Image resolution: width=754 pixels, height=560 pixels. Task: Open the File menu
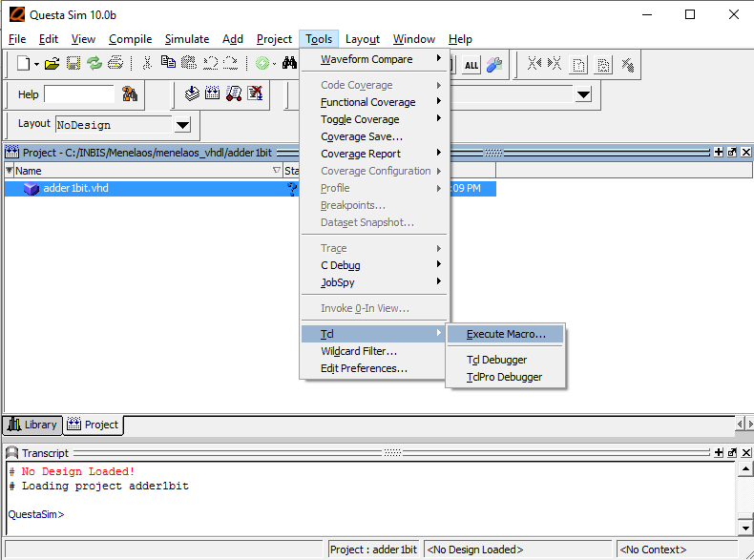click(x=17, y=39)
